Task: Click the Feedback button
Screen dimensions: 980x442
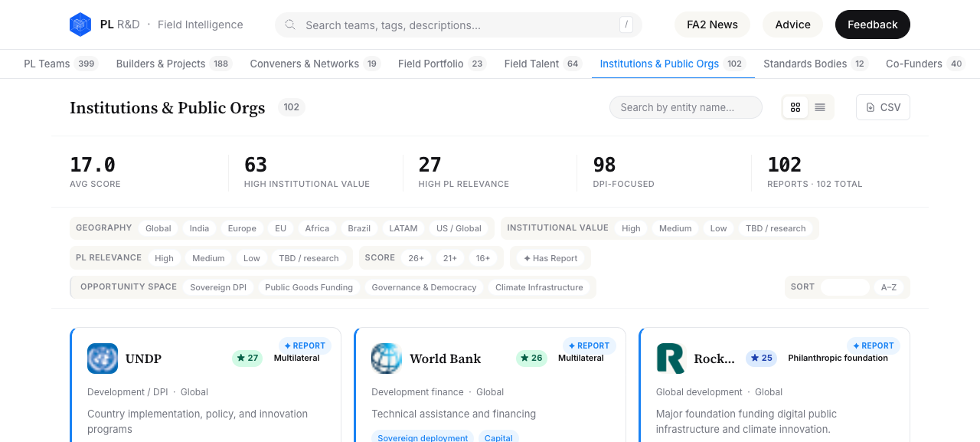Action: pos(872,25)
